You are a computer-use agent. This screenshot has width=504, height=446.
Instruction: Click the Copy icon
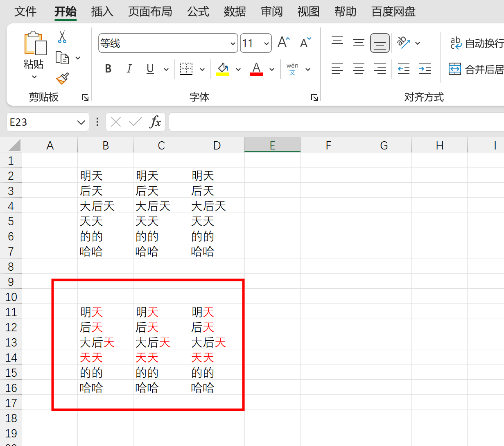coord(62,58)
